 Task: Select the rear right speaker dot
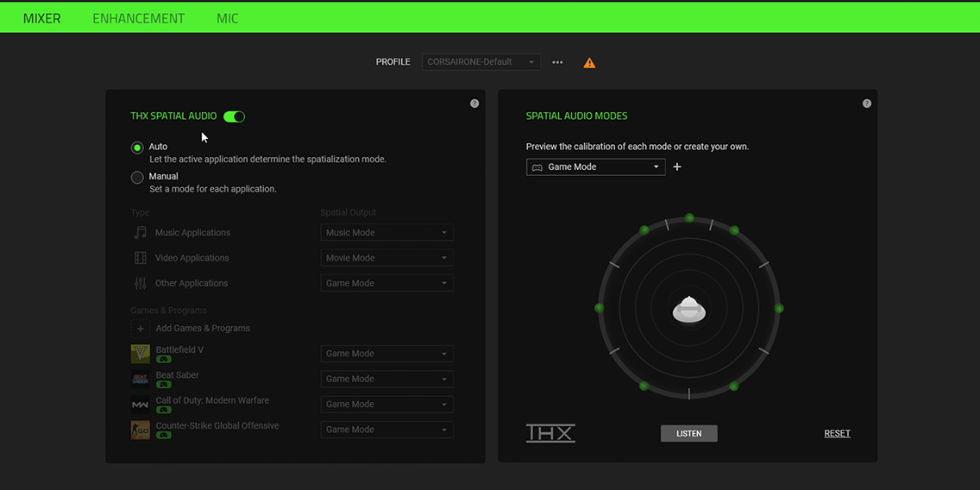tap(734, 386)
